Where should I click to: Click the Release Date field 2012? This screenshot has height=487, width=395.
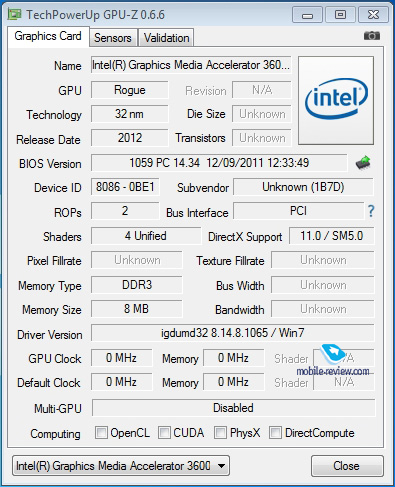point(130,138)
